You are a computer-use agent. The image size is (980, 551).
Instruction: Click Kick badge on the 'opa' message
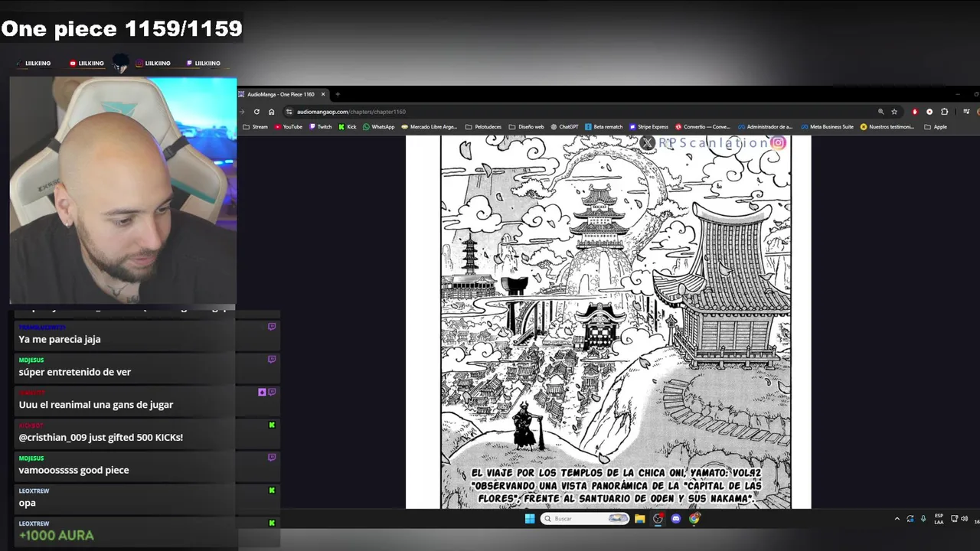(x=272, y=491)
